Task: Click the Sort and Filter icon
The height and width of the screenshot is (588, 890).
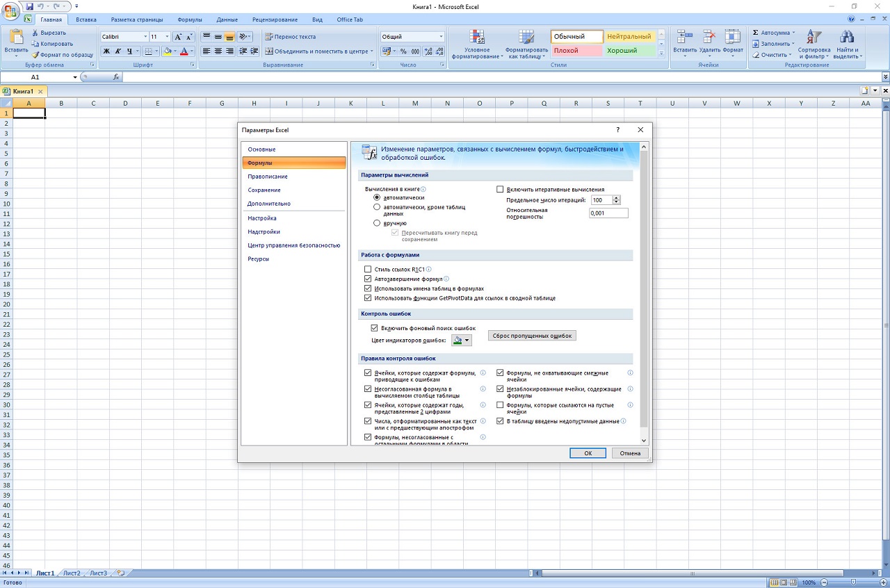Action: pyautogui.click(x=814, y=38)
